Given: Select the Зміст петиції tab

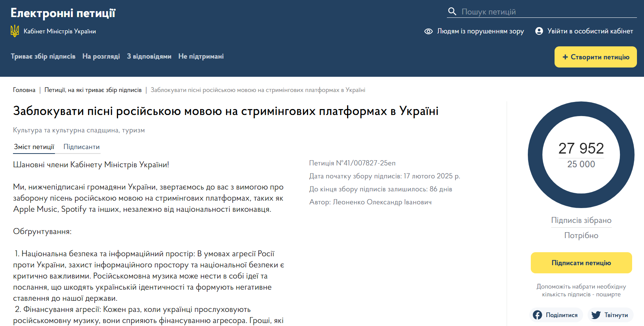Looking at the screenshot, I should click(34, 147).
